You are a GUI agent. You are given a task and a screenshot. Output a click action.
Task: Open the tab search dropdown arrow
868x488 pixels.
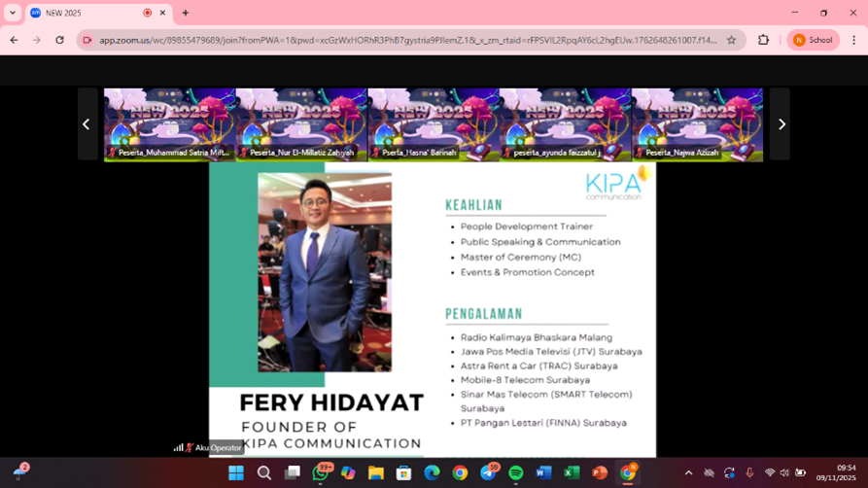pos(13,13)
